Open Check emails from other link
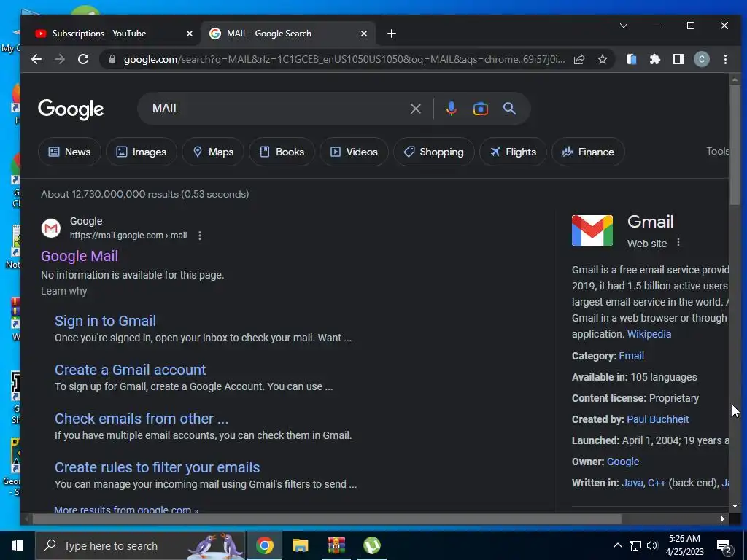 point(142,419)
